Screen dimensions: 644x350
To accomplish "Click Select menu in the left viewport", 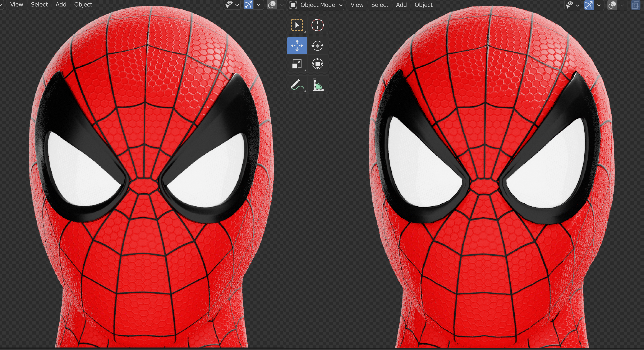I will [x=39, y=5].
